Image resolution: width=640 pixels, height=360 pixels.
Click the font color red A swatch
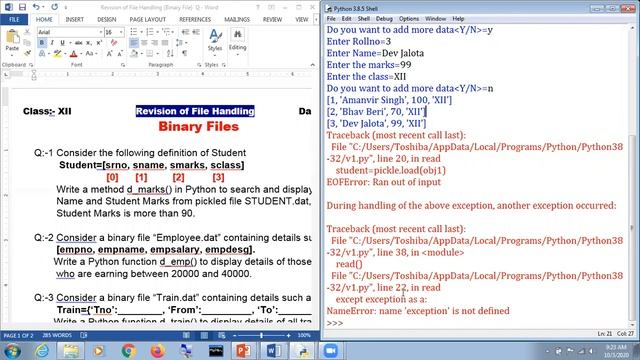click(73, 53)
